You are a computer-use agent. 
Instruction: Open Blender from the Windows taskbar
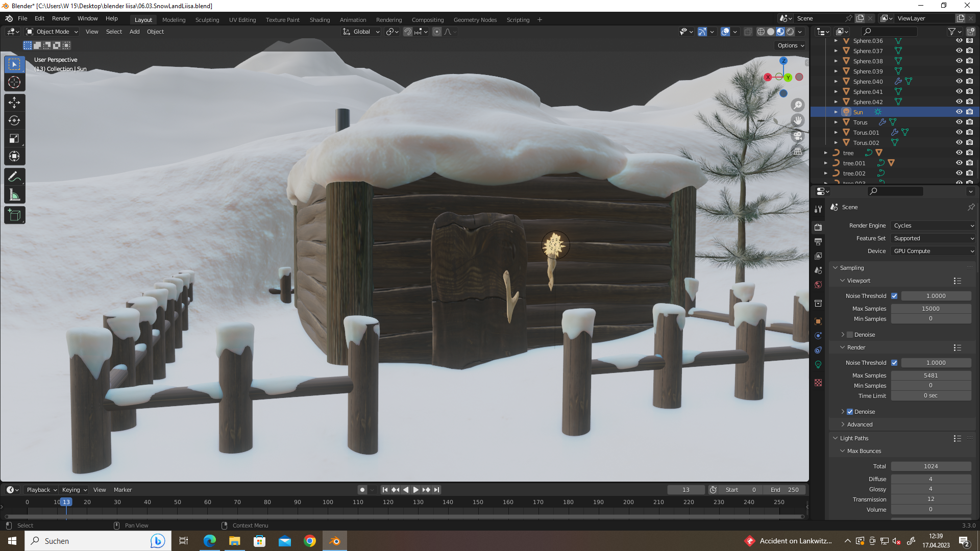[335, 541]
